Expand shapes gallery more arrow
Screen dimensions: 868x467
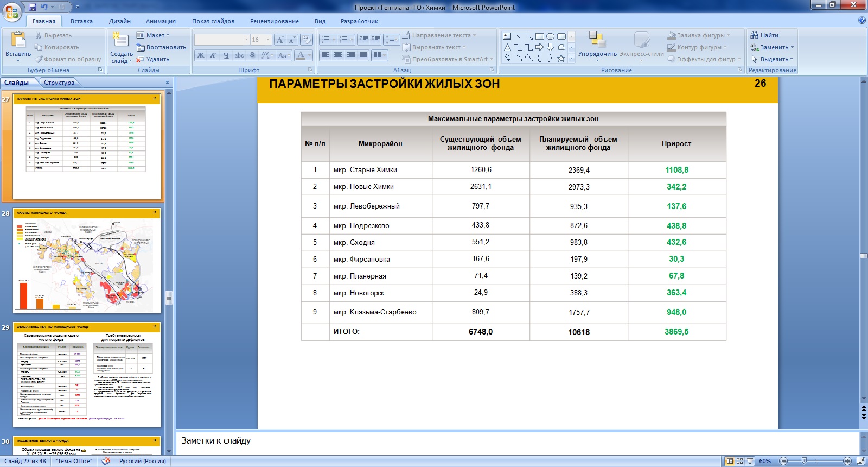(x=571, y=58)
